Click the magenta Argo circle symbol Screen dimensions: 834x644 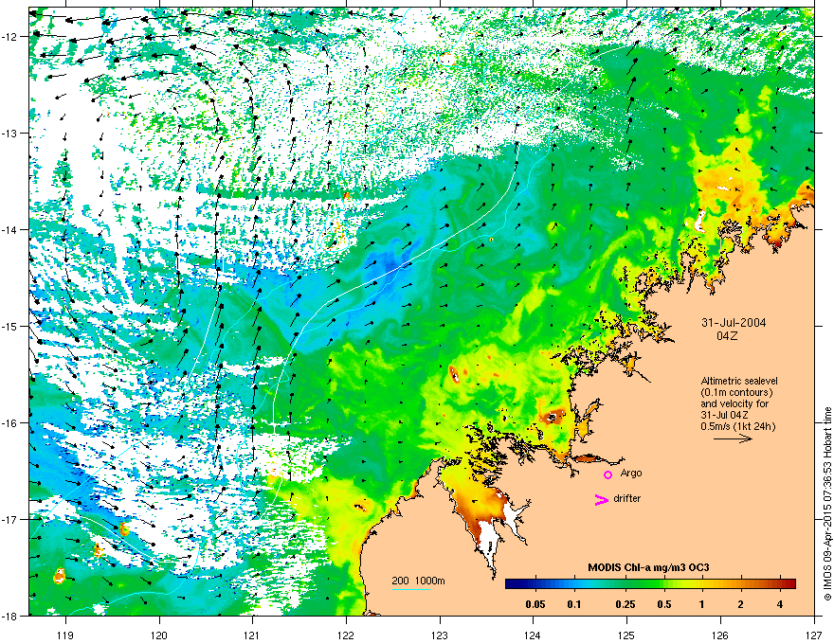(607, 474)
